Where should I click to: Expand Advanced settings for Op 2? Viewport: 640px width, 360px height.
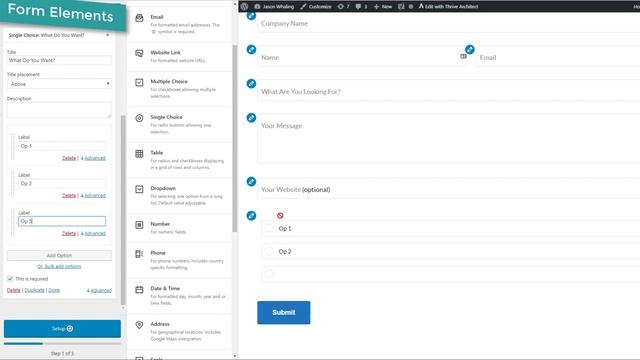93,196
